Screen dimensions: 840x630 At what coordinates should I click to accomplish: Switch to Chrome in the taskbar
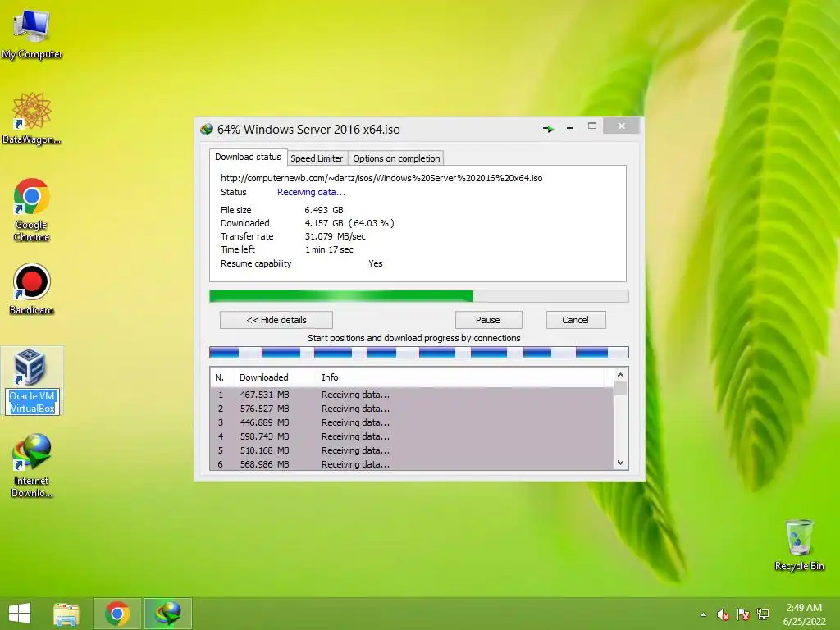[x=117, y=614]
